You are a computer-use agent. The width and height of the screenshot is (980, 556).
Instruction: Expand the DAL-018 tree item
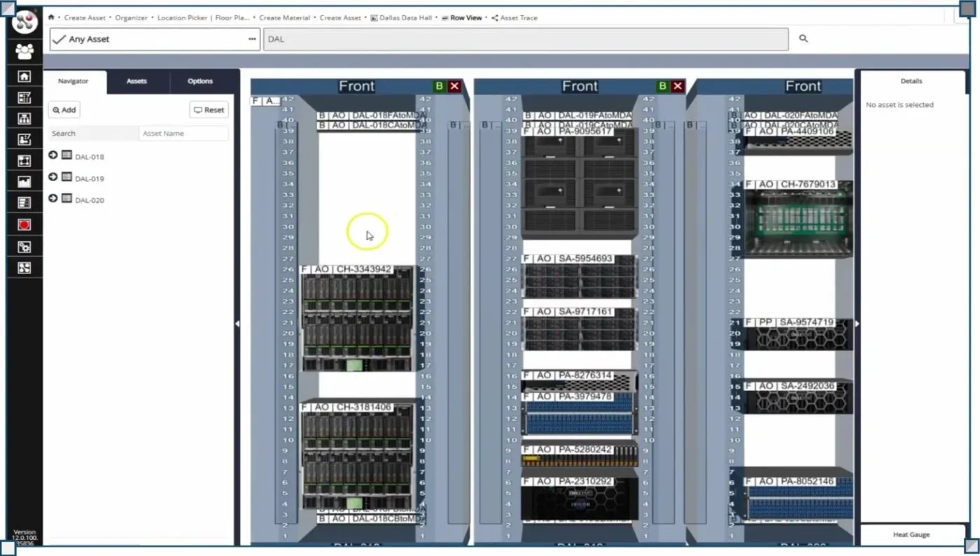click(53, 156)
